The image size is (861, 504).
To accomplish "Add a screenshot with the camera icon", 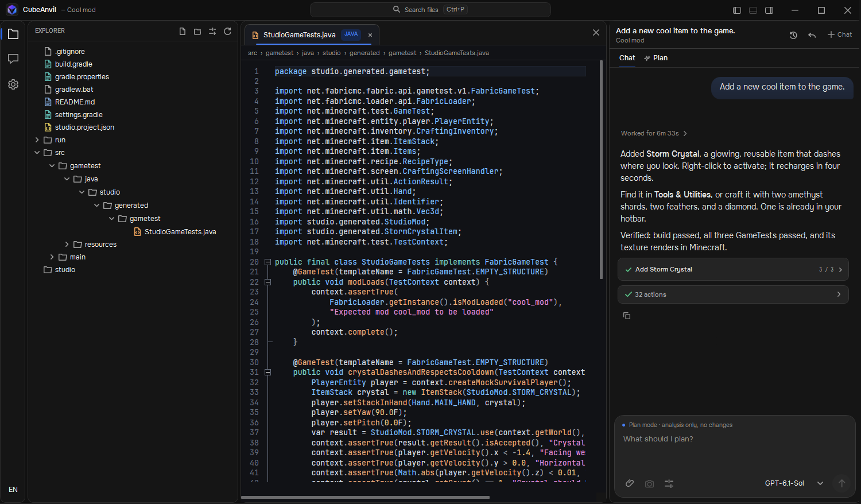I will (649, 483).
